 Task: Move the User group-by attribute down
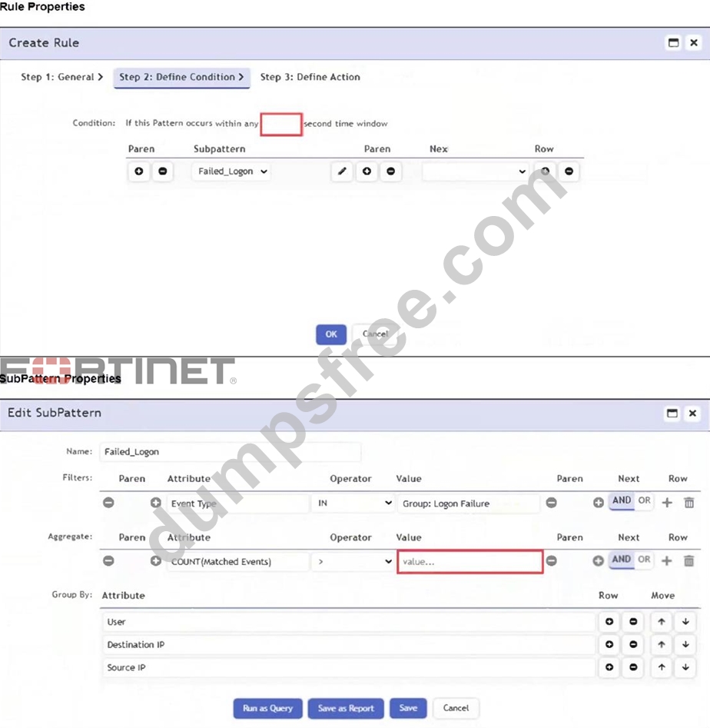(x=685, y=622)
